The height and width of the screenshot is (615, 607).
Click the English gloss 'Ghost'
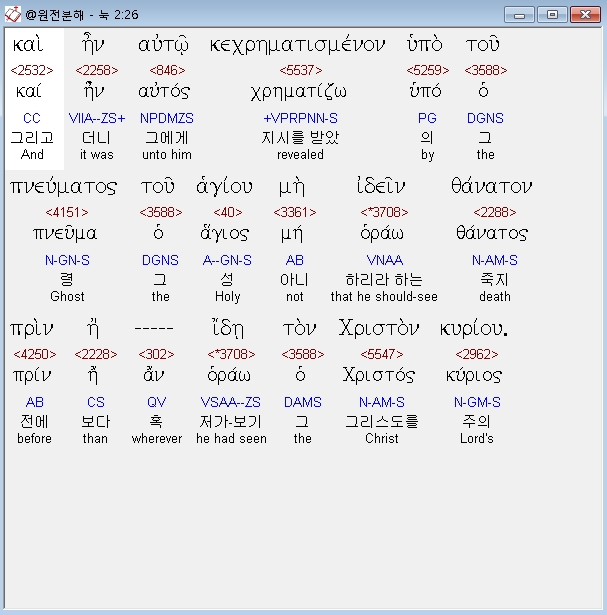67,297
